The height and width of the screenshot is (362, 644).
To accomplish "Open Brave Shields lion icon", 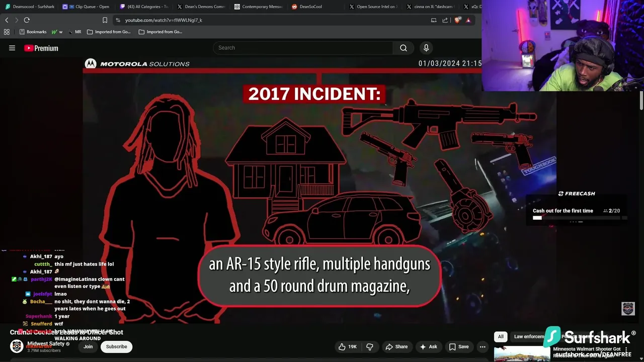I will pyautogui.click(x=457, y=20).
